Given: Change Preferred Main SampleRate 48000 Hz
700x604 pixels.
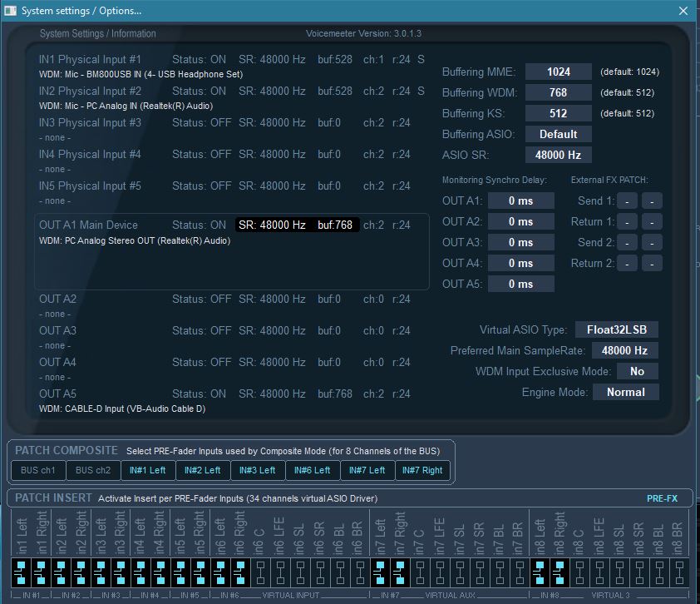Looking at the screenshot, I should (x=624, y=351).
